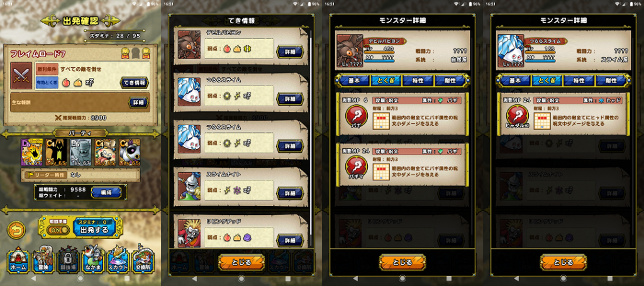This screenshot has width=644, height=286.
Task: Switch to 特性 tab for デビルパピヨン
Action: 418,80
